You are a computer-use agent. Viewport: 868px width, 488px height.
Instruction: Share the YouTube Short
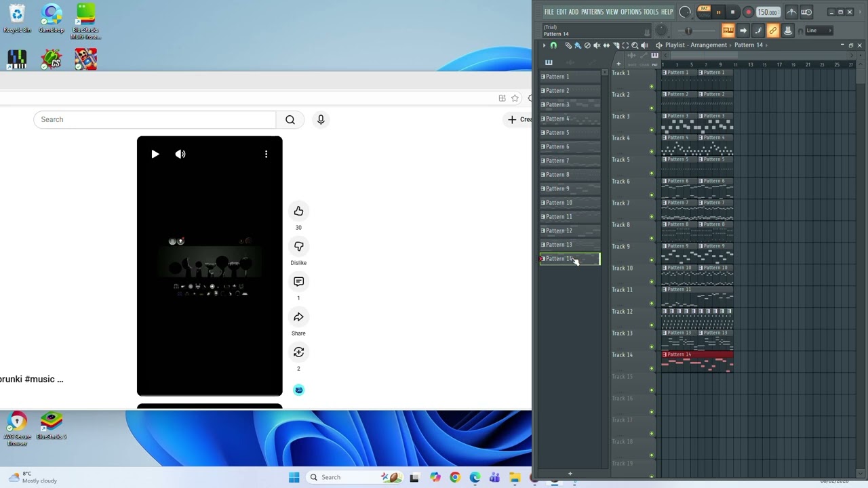(x=298, y=317)
